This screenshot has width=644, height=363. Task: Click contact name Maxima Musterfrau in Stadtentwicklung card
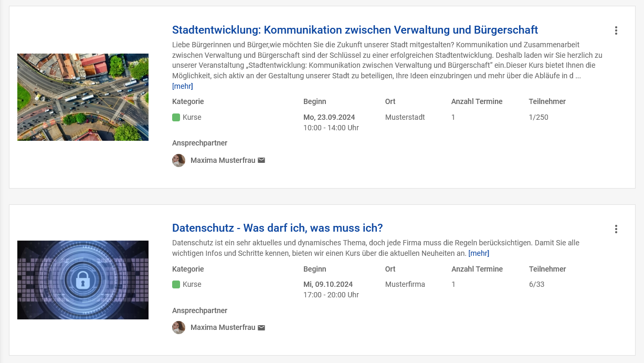[223, 160]
